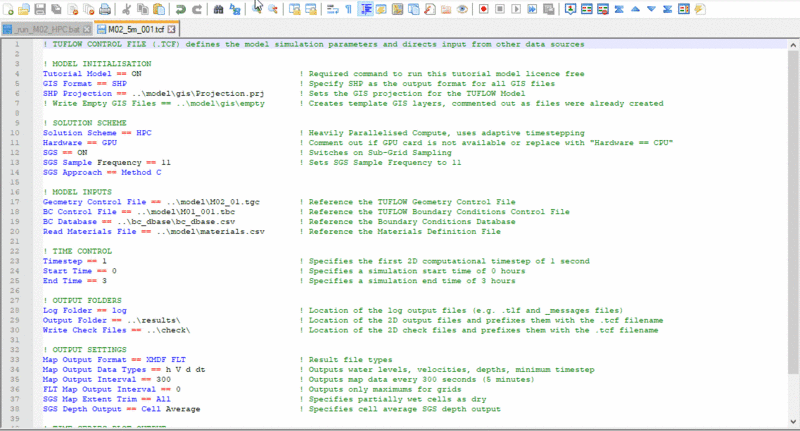This screenshot has width=800, height=431.
Task: Click the Redo arrow icon
Action: [197, 9]
